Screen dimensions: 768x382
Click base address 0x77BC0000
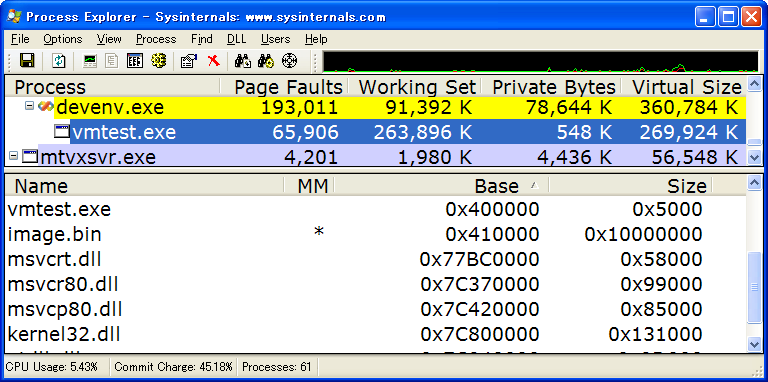(480, 259)
